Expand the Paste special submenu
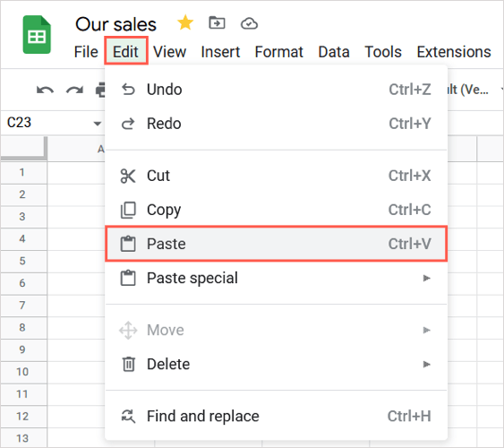Screen dimensions: 504x448 coord(276,278)
